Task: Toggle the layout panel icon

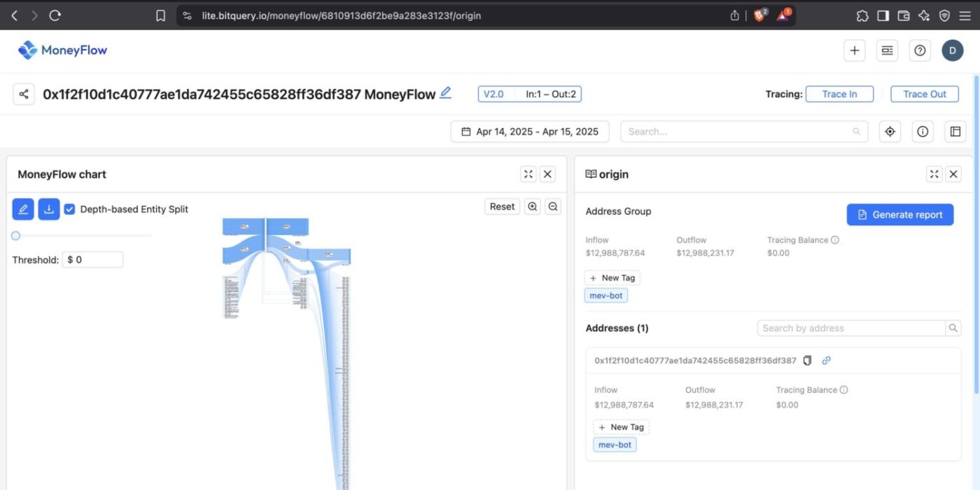Action: click(x=955, y=132)
